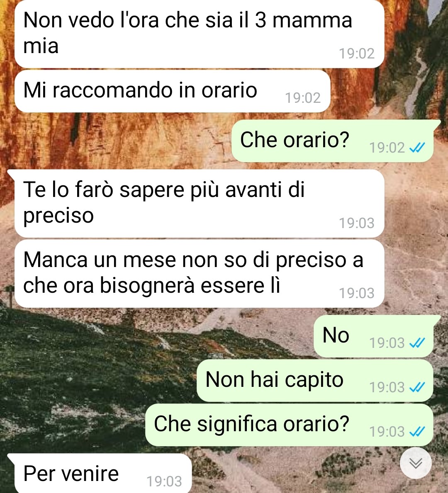Tap 19:03 timestamp on "bisognerà essere lì" message
The height and width of the screenshot is (493, 448).
coord(356,293)
